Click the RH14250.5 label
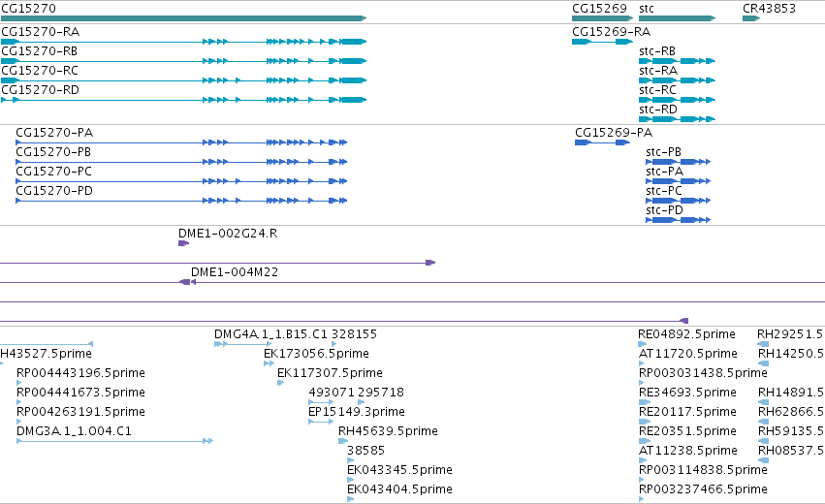 pos(791,354)
